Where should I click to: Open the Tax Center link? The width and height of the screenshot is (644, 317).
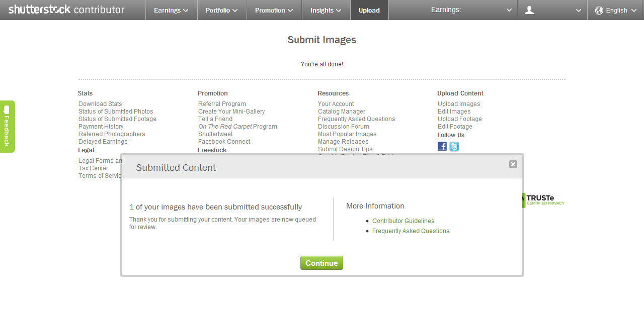pyautogui.click(x=93, y=168)
